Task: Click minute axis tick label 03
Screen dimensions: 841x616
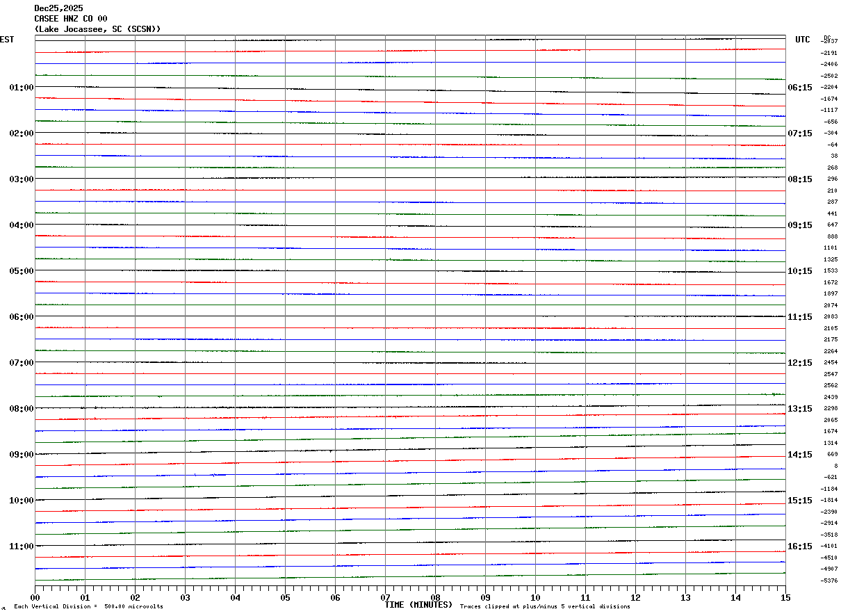Action: (185, 597)
